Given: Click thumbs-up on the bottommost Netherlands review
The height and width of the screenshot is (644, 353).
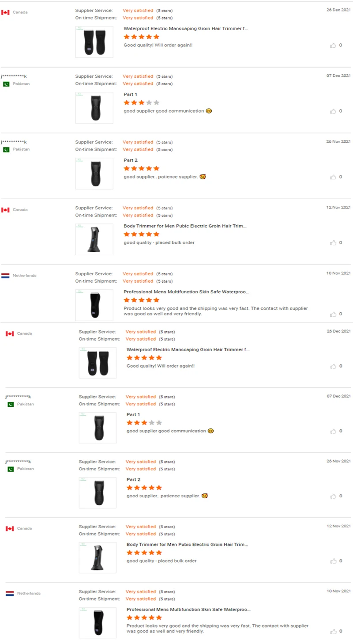Looking at the screenshot, I should click(x=333, y=632).
